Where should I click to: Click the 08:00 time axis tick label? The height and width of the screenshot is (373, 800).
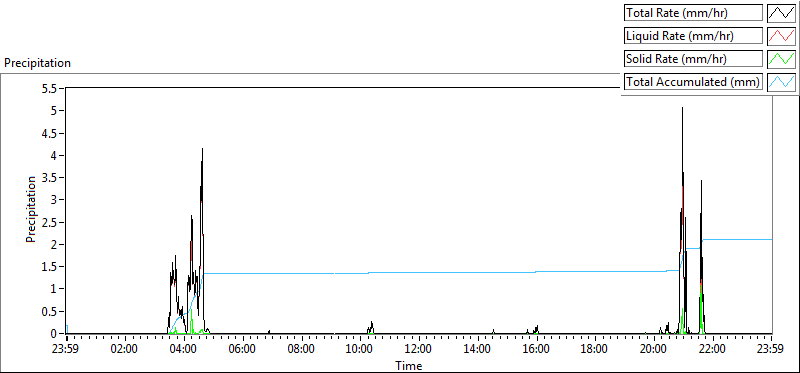pos(301,350)
